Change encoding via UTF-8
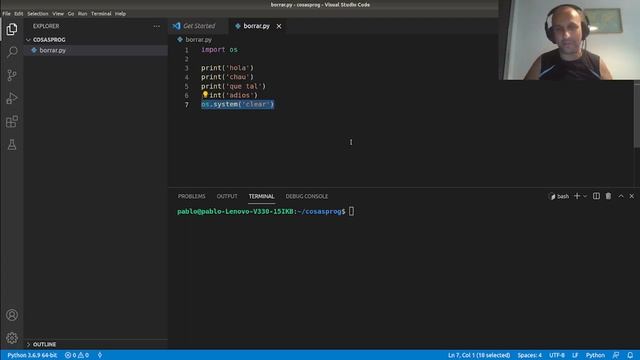The height and width of the screenshot is (360, 640). tap(557, 355)
